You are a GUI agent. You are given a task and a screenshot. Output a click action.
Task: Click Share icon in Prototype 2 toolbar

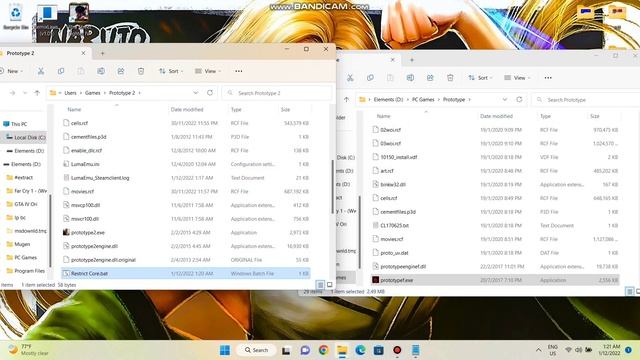[x=121, y=71]
